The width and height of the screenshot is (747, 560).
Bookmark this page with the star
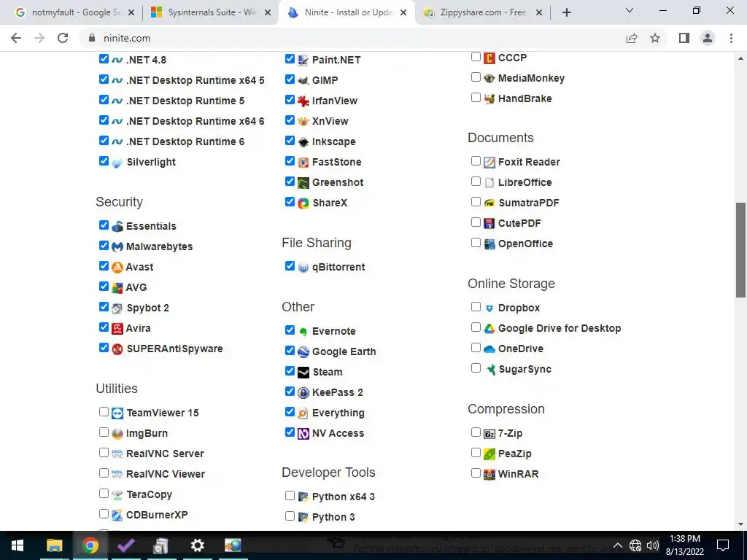pos(655,38)
